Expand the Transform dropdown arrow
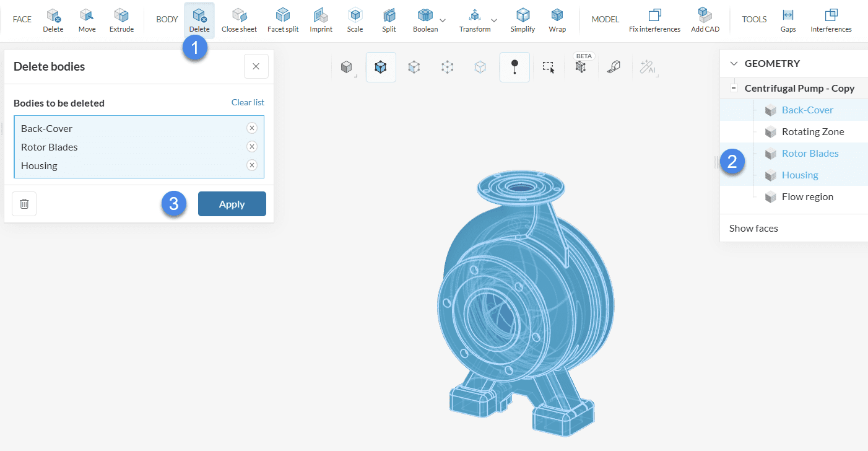 tap(494, 20)
